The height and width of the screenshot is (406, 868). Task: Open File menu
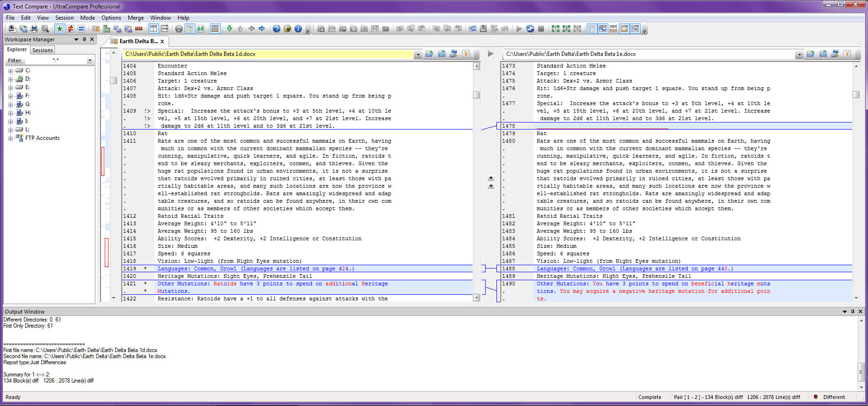pos(10,18)
